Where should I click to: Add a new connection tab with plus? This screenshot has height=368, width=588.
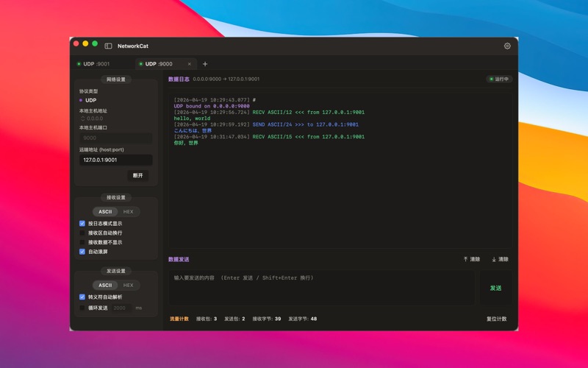205,64
